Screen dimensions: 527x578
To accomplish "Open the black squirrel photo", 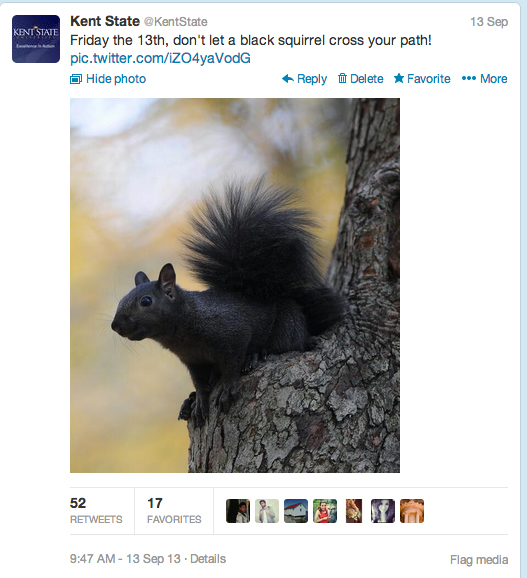I will [x=235, y=285].
